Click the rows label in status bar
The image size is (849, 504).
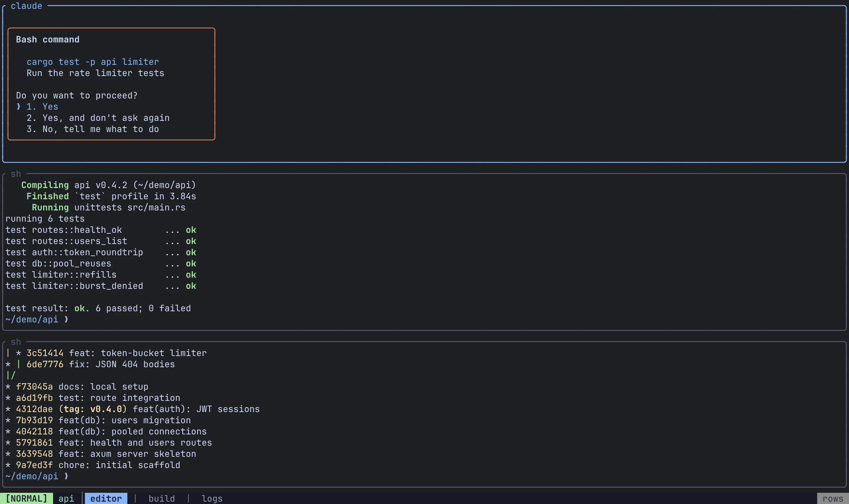[x=833, y=498]
